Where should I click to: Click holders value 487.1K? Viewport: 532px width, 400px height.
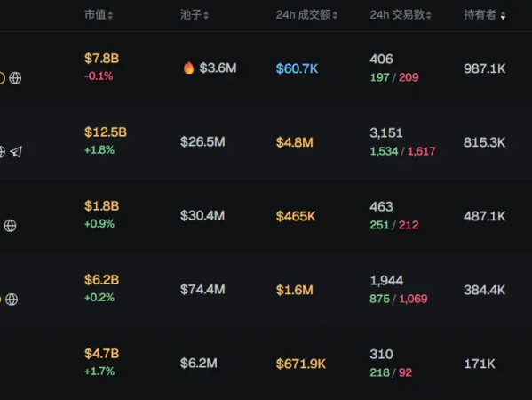tap(485, 216)
